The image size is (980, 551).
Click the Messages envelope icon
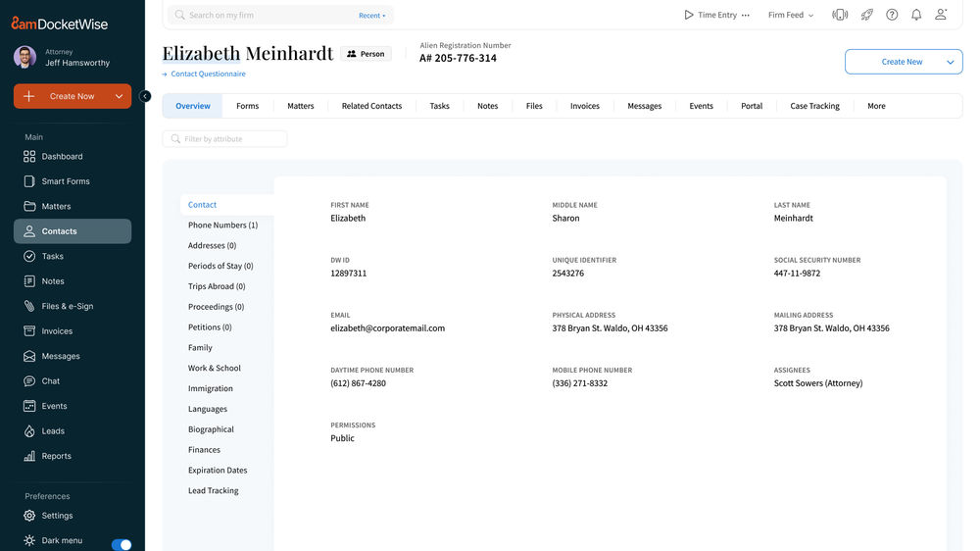tap(29, 356)
